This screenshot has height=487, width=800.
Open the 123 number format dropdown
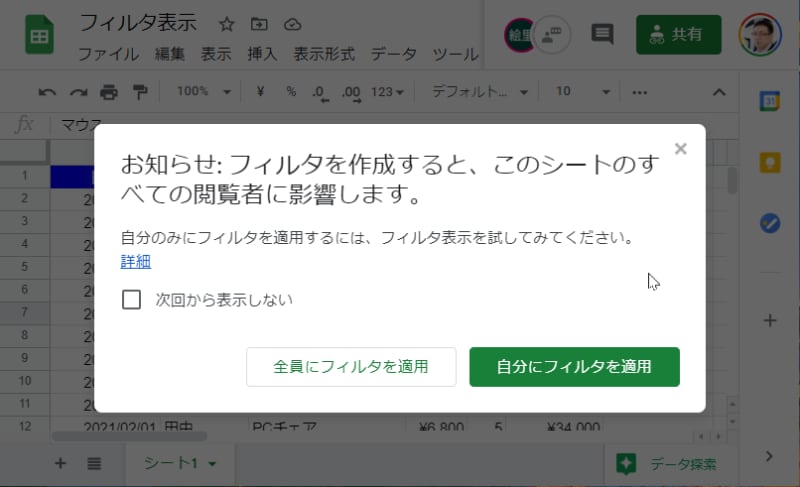point(387,92)
